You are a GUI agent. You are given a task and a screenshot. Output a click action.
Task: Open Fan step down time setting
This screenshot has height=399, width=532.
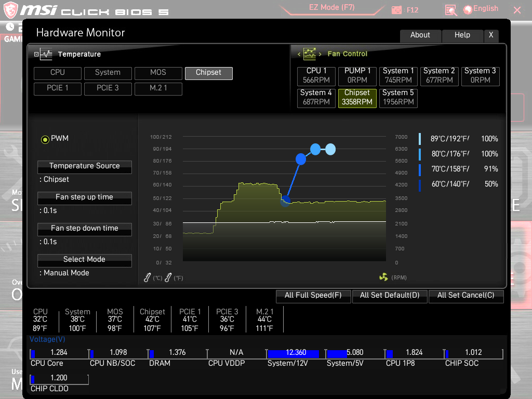[85, 229]
